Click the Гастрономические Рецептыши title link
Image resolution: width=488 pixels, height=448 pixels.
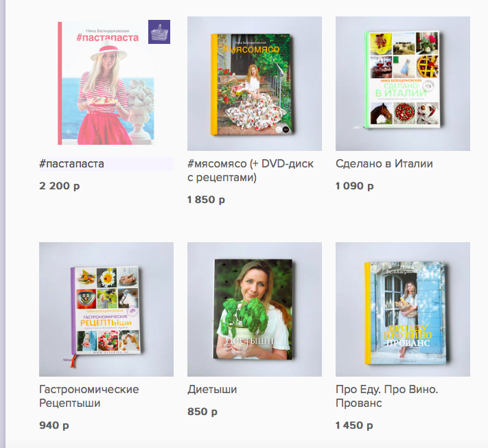(89, 396)
